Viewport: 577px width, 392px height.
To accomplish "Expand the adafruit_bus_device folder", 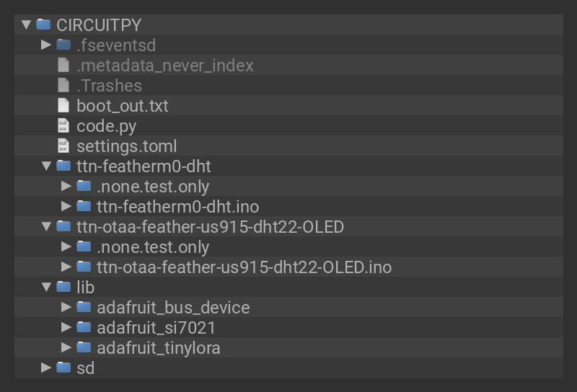I will pos(66,307).
